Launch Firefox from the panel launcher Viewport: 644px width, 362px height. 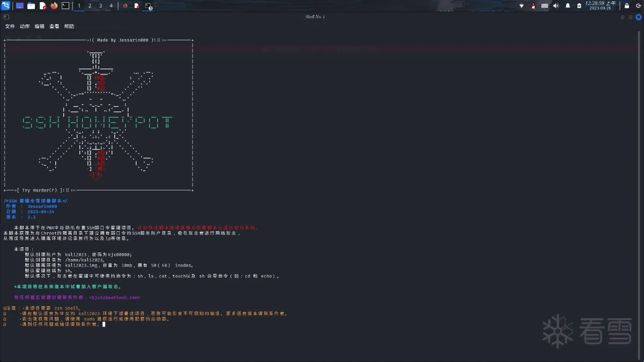coord(54,6)
